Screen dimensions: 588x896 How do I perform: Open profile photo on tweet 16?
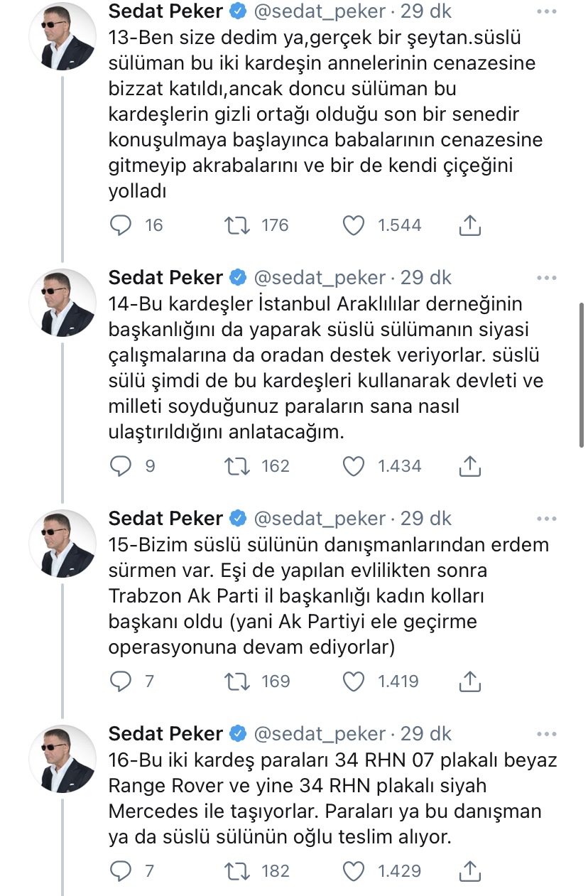[62, 757]
